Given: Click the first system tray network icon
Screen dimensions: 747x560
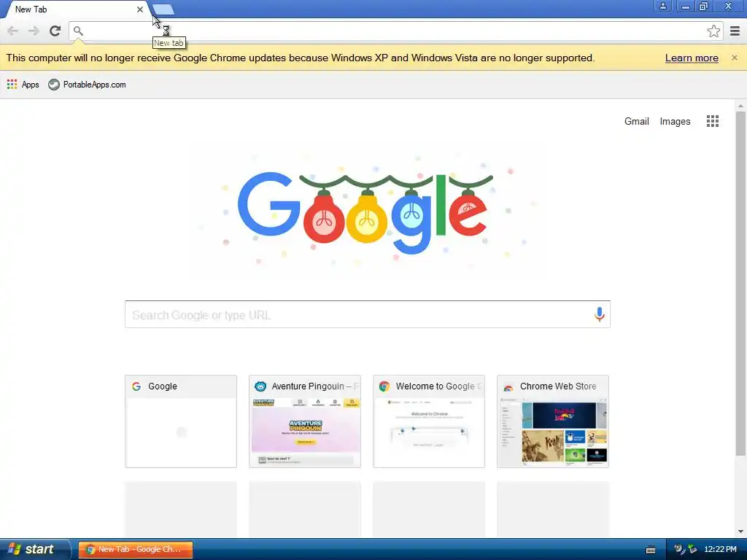Looking at the screenshot, I should click(x=679, y=549).
